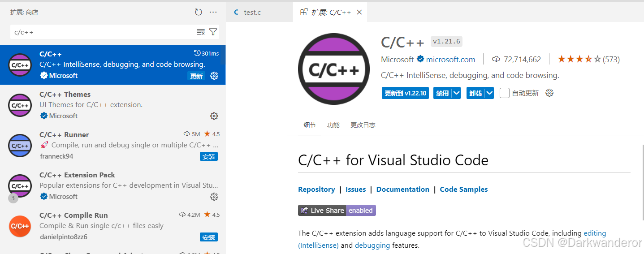
Task: Close the C/C++ extension tab
Action: [359, 12]
